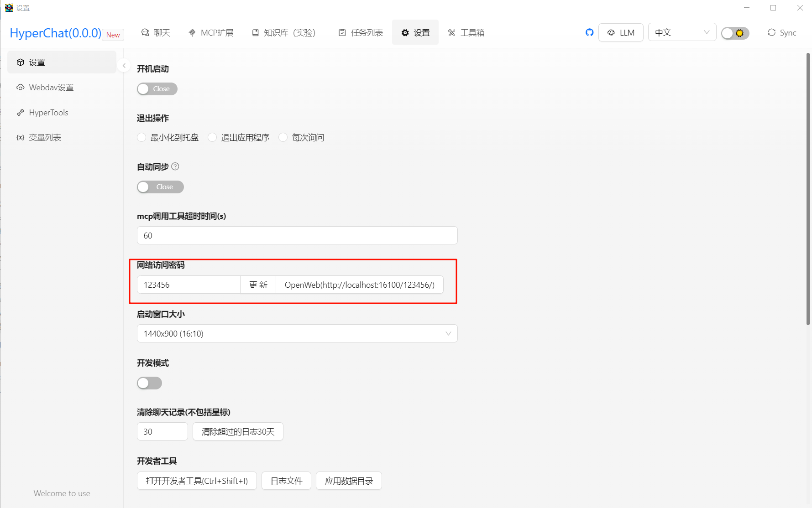This screenshot has width=812, height=508.
Task: Toggle the 开机启动 switch
Action: tap(157, 89)
